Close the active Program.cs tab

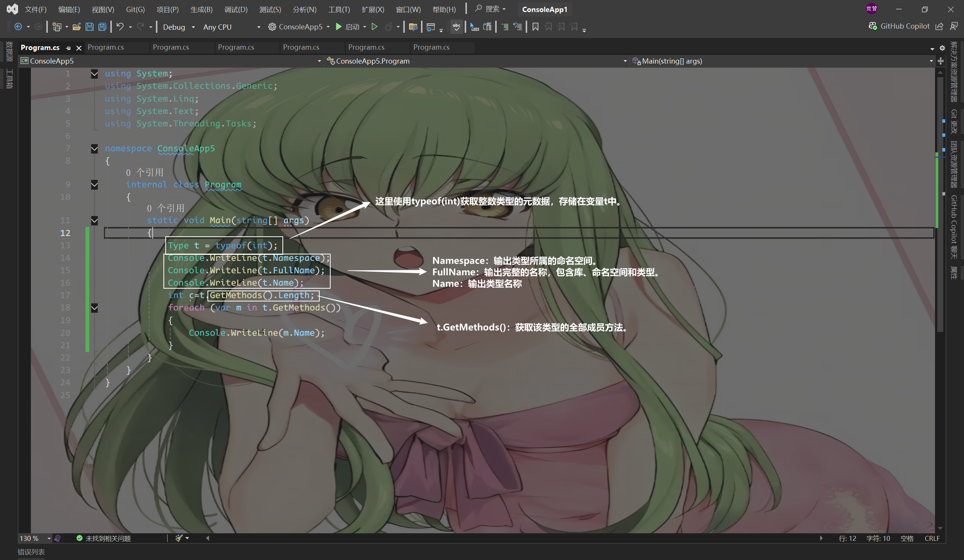point(79,48)
